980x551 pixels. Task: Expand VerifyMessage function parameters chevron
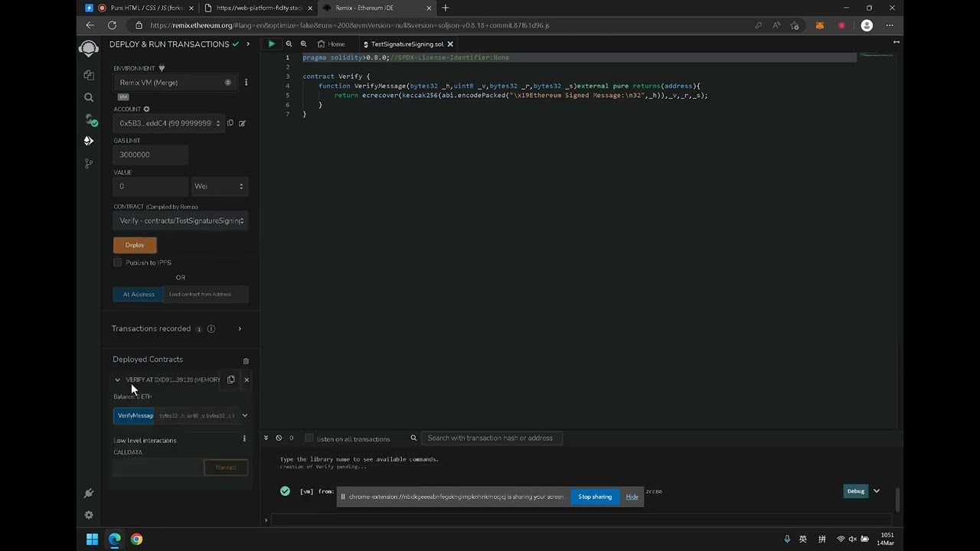[244, 416]
